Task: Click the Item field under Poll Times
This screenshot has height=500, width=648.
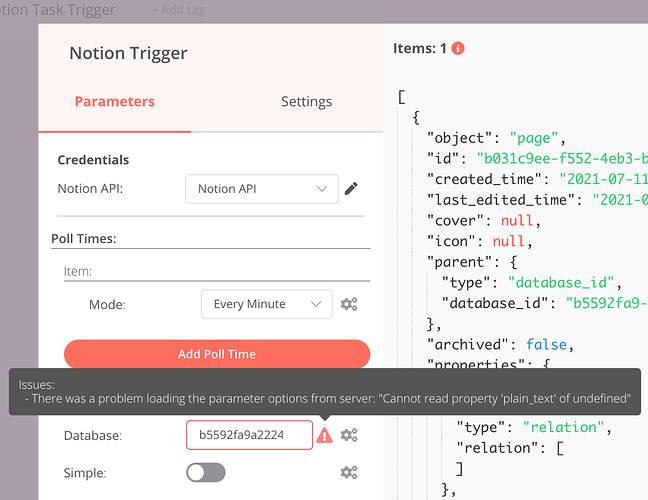Action: [210, 271]
